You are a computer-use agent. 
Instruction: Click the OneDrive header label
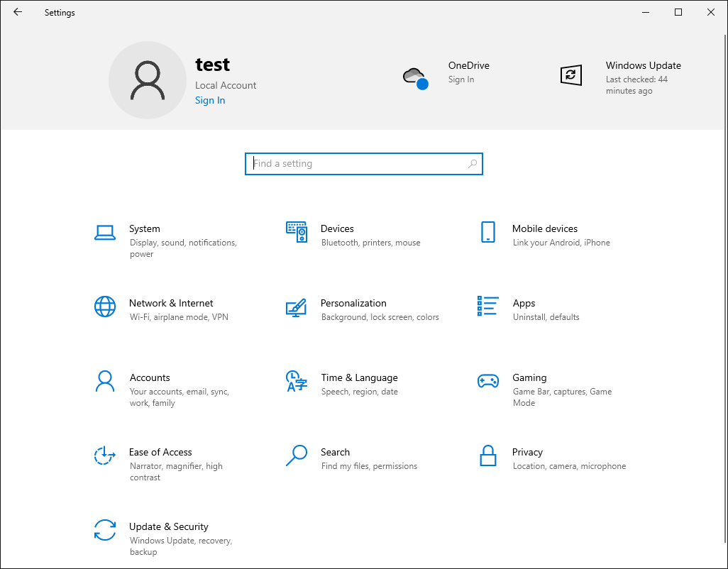pyautogui.click(x=468, y=65)
